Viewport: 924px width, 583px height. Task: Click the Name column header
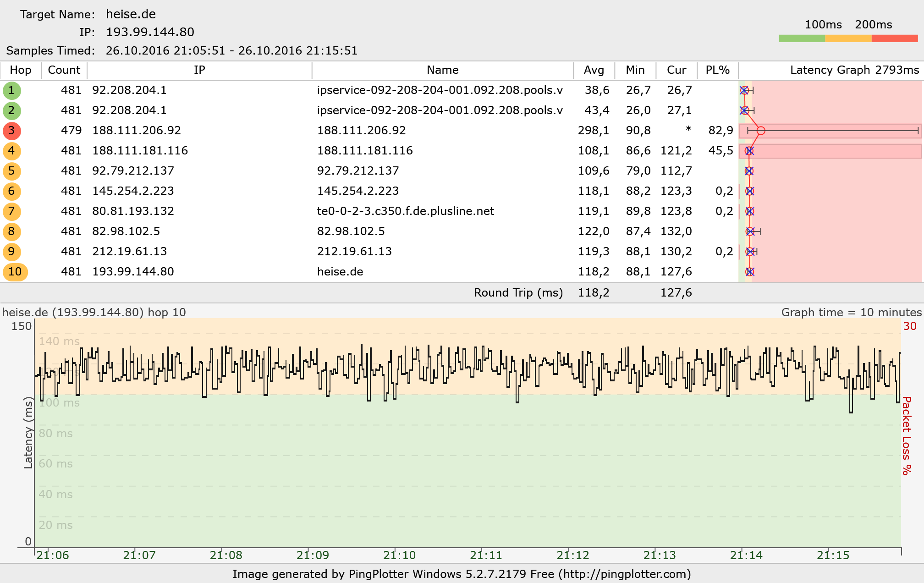click(x=442, y=70)
